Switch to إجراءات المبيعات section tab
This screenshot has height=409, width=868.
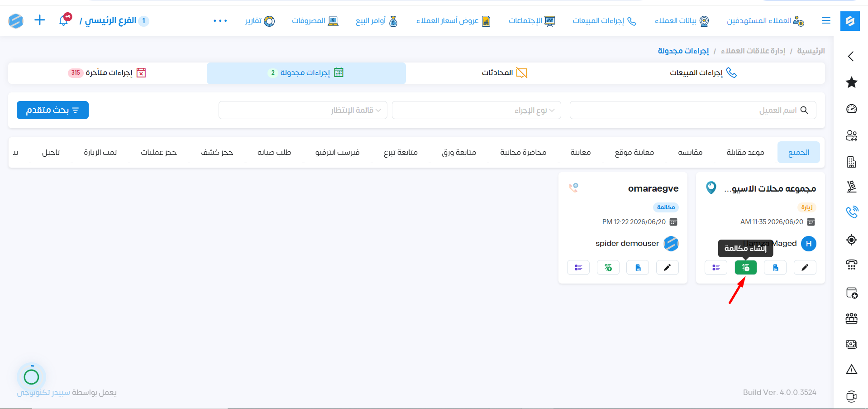point(703,73)
